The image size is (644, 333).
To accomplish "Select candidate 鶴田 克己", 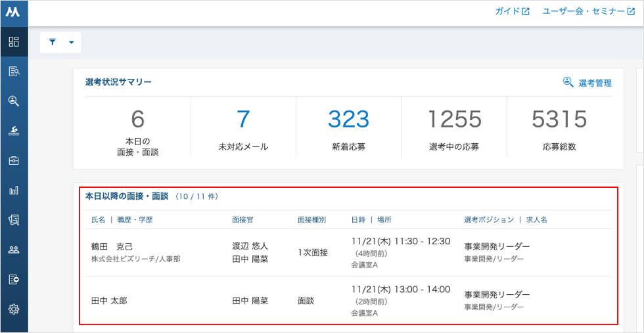I will pyautogui.click(x=112, y=246).
